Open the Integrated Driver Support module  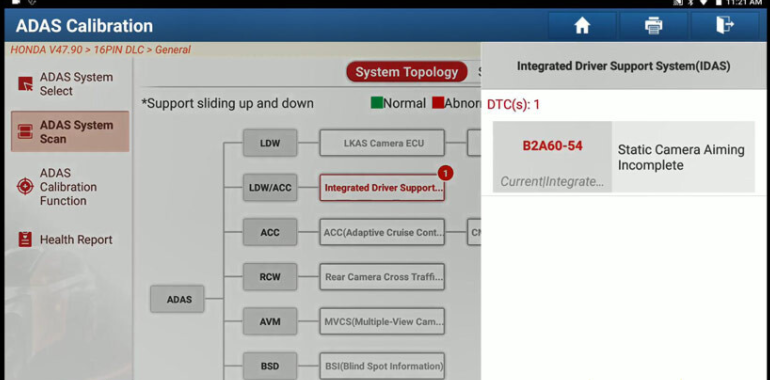pos(382,188)
